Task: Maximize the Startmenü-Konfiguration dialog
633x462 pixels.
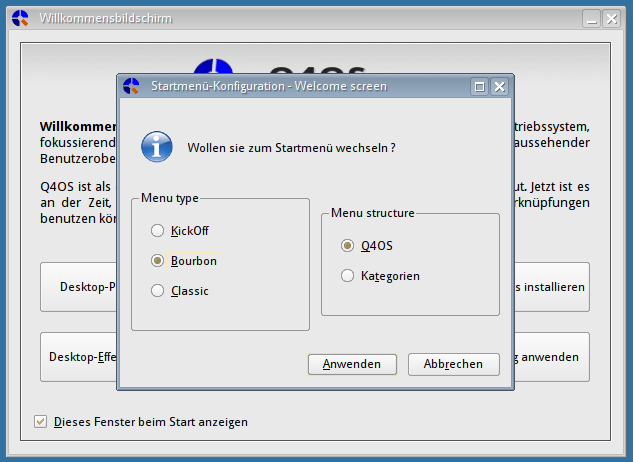Action: (x=479, y=87)
